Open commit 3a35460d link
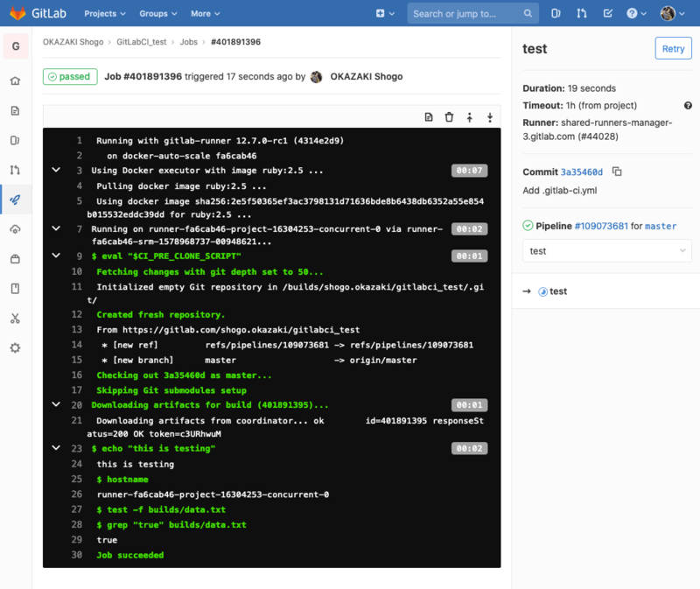This screenshot has height=589, width=700. point(581,172)
